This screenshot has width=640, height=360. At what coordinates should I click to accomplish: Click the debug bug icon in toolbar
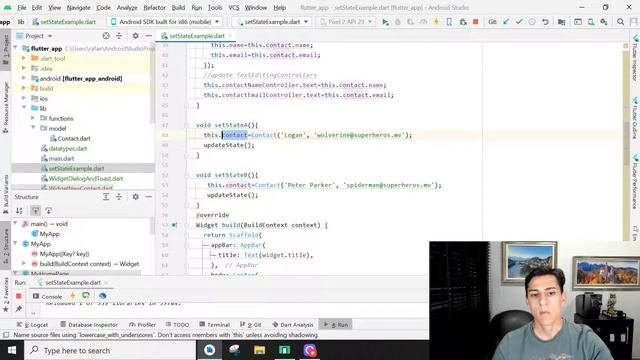click(x=398, y=22)
